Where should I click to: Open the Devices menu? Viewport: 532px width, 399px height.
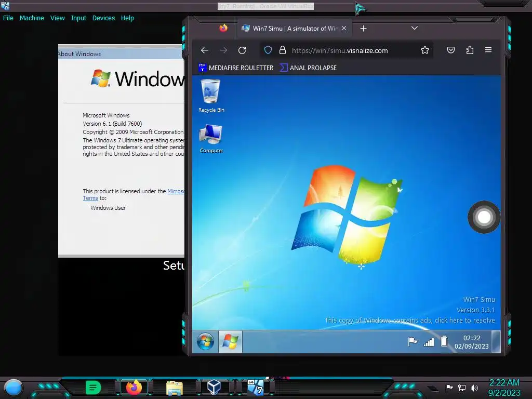pos(103,18)
